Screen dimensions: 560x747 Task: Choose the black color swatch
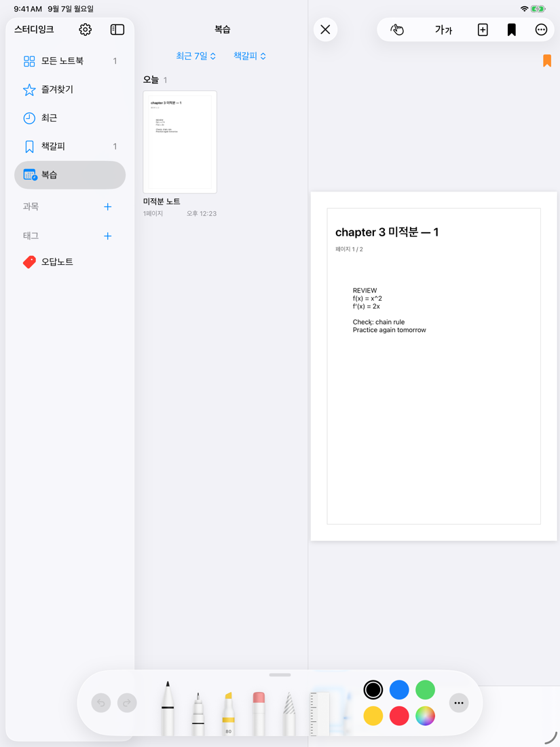pyautogui.click(x=373, y=689)
